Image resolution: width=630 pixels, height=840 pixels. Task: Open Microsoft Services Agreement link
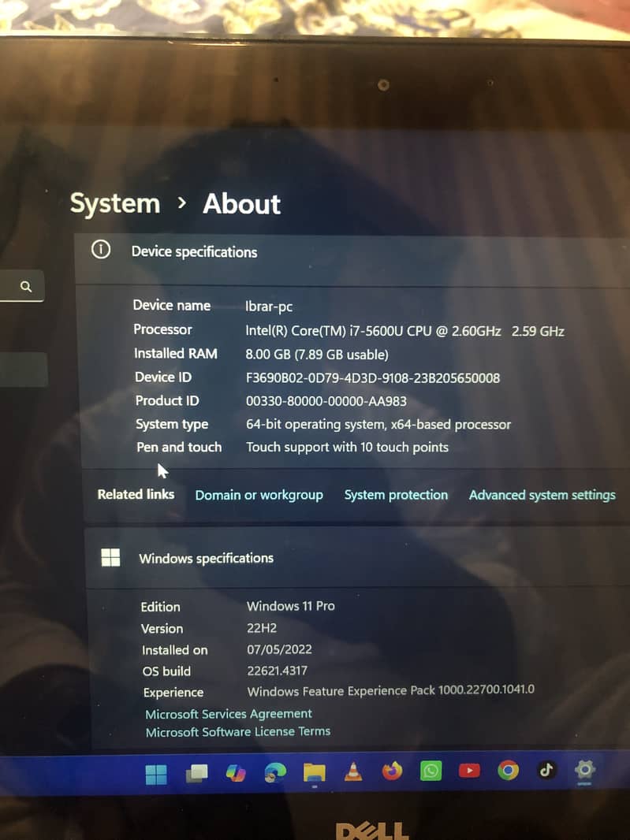pos(229,714)
